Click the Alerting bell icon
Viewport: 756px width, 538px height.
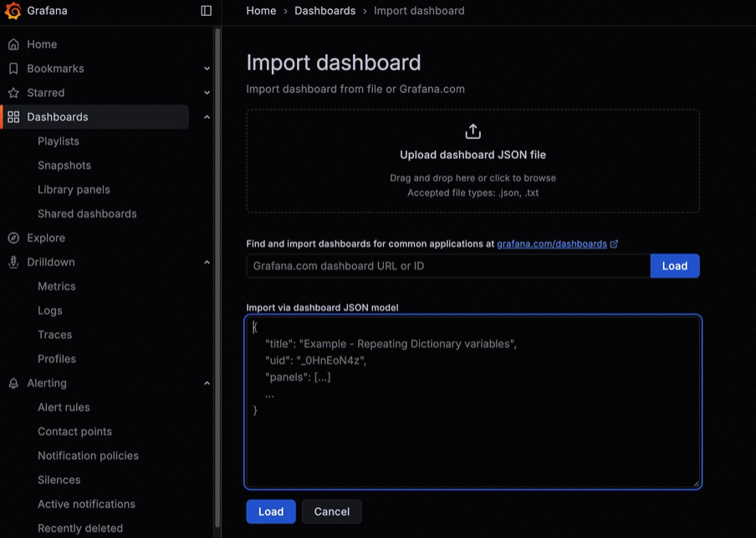point(13,383)
